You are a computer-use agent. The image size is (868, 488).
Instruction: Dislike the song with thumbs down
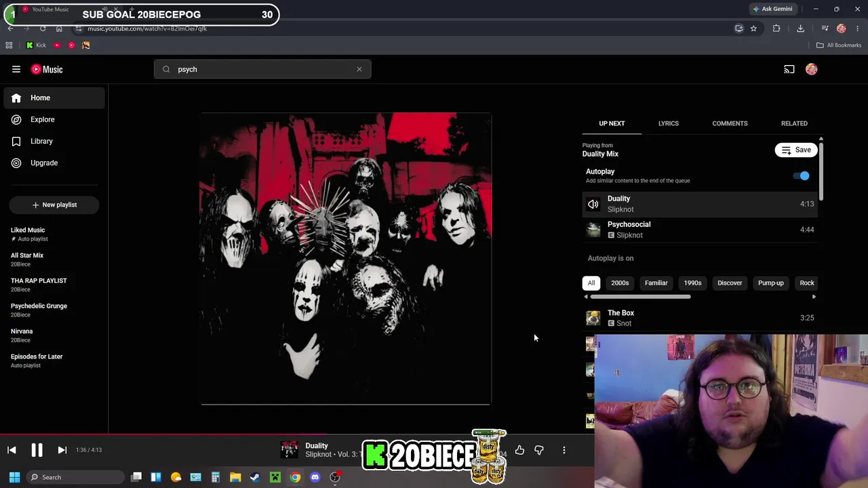point(539,450)
